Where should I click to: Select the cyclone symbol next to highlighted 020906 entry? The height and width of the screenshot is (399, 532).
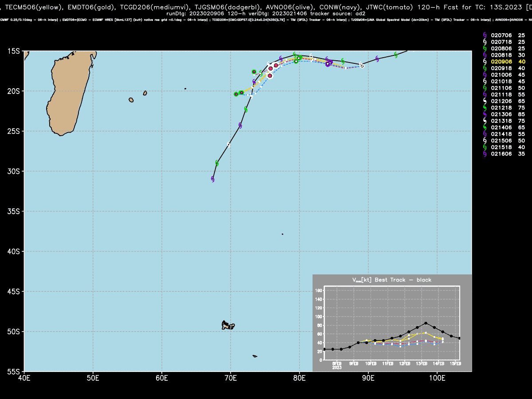485,62
